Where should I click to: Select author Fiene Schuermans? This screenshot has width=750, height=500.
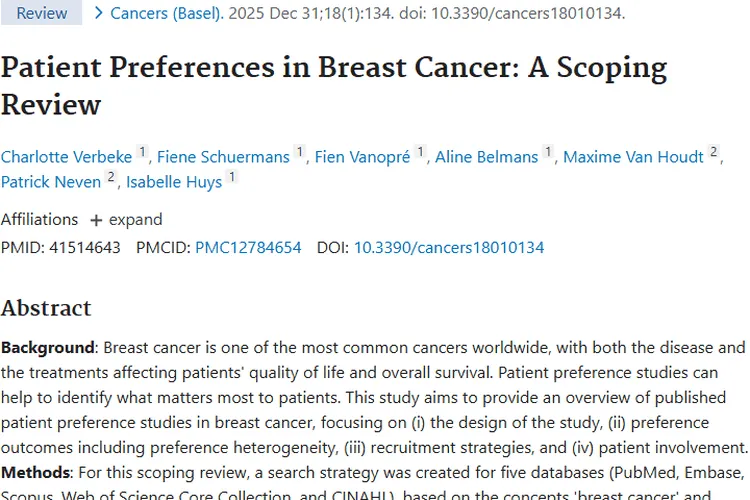(222, 157)
